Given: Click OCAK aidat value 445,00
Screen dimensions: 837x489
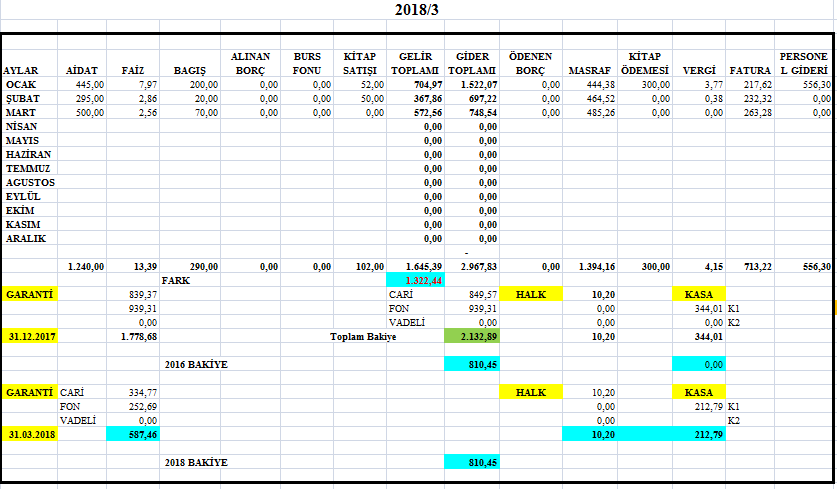Looking at the screenshot, I should 90,84.
